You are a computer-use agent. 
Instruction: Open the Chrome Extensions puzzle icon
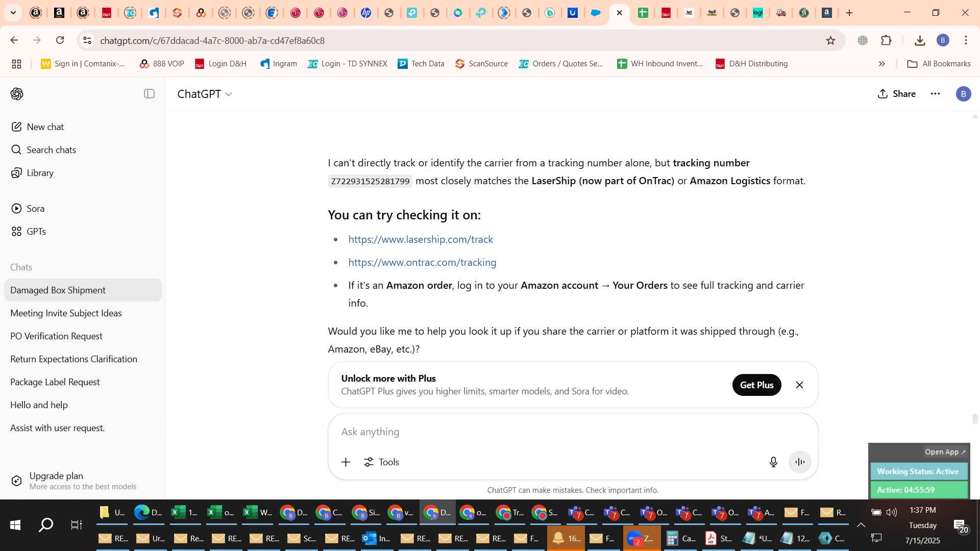(886, 40)
